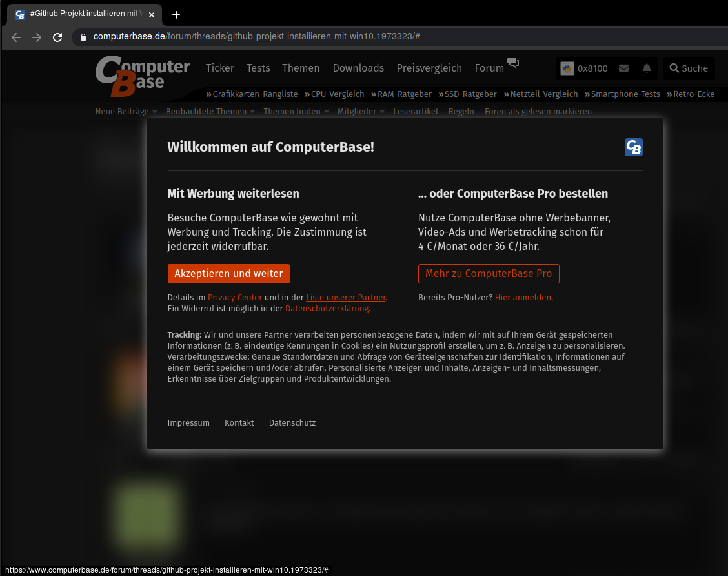Reload the current page
Image resolution: width=728 pixels, height=576 pixels.
[57, 37]
